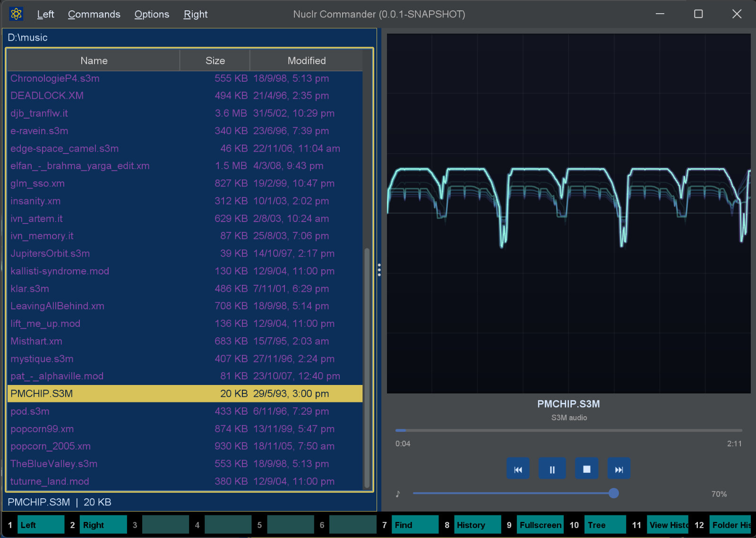Click the F7 Find button
The height and width of the screenshot is (538, 756).
[x=415, y=525]
